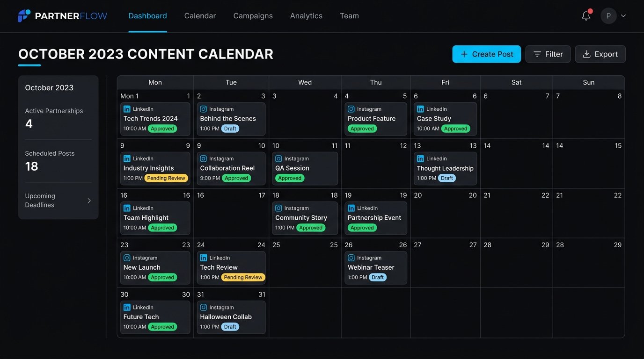Click the LinkedIn icon on Tech Trends 2024

coord(127,109)
